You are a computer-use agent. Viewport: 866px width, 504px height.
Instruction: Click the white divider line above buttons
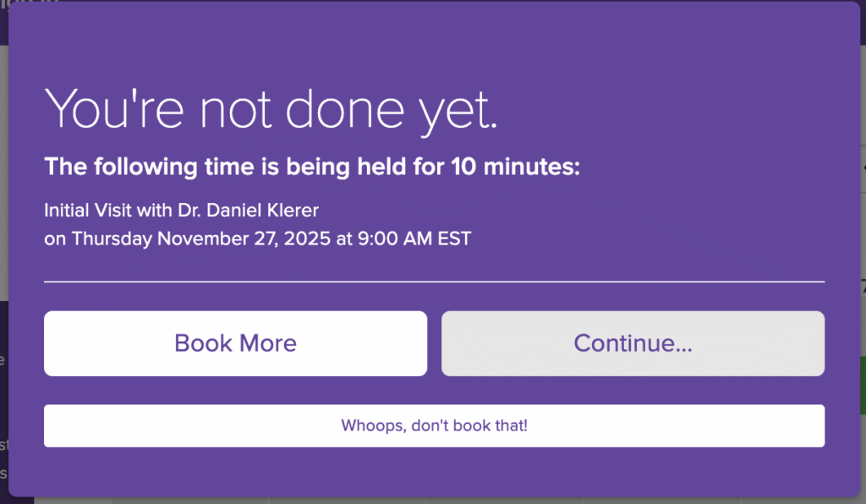point(434,281)
